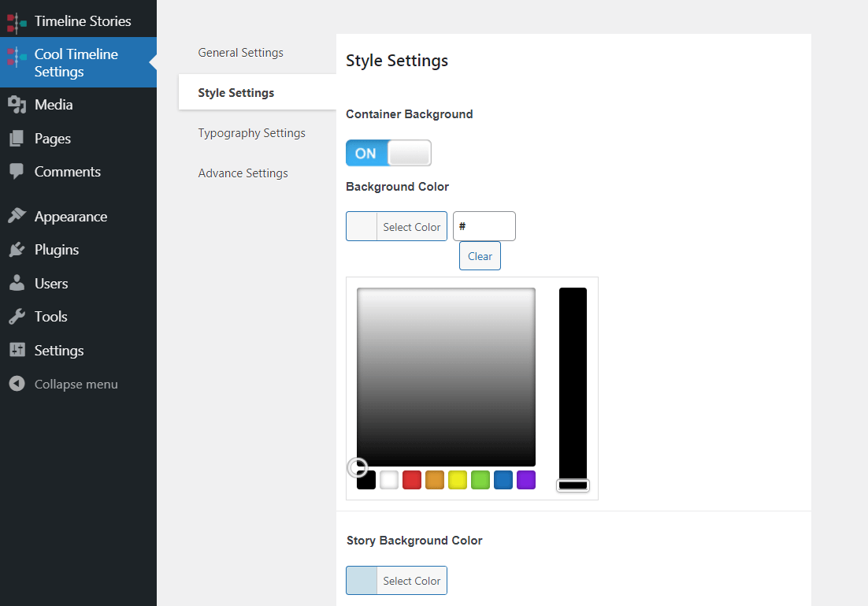Pick the orange palette swatch
This screenshot has width=868, height=606.
(x=435, y=480)
